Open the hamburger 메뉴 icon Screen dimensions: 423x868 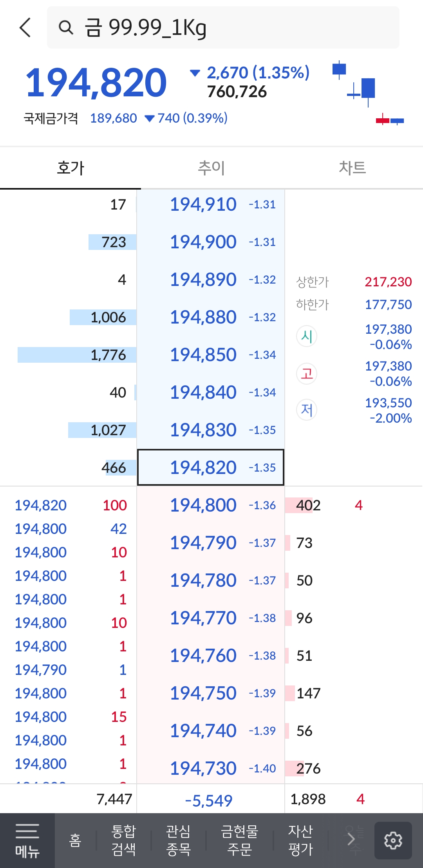[27, 840]
